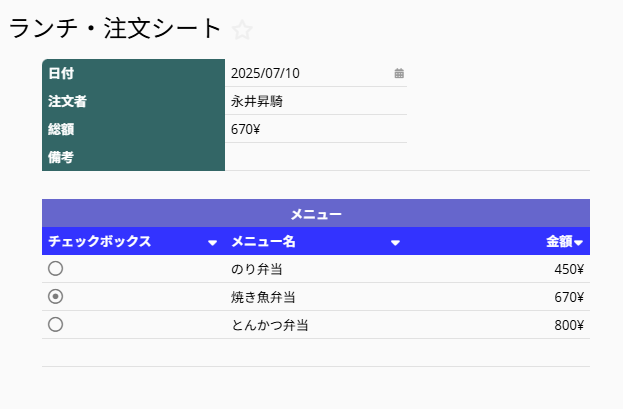Select the のり弁当 radio button
This screenshot has height=409, width=623.
pos(55,269)
